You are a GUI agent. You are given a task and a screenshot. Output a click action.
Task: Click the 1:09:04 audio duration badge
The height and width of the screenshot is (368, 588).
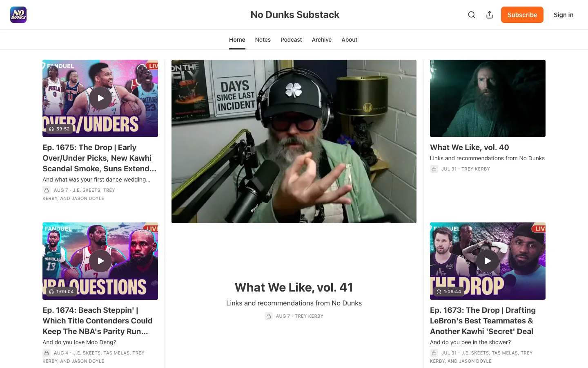pyautogui.click(x=61, y=292)
